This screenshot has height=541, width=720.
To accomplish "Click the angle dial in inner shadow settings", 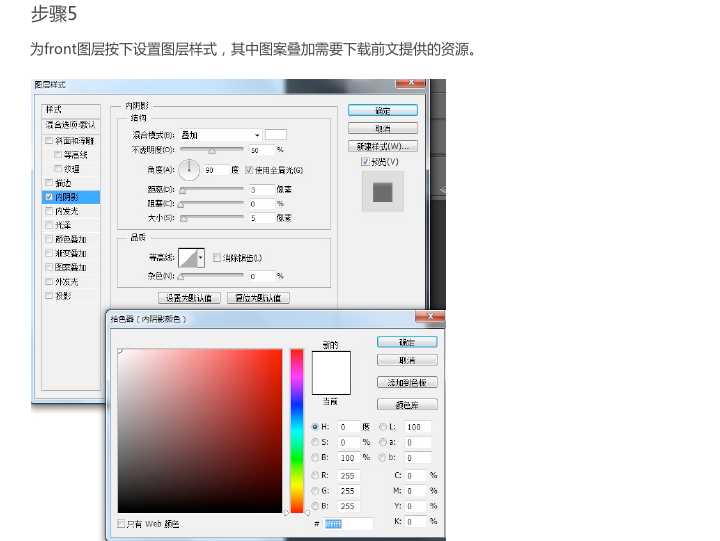I will [x=190, y=170].
